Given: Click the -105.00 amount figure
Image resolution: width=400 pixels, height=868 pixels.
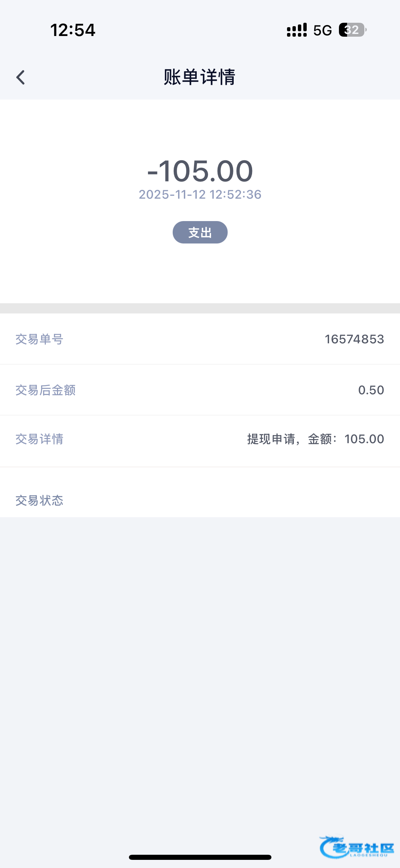Looking at the screenshot, I should coord(200,171).
